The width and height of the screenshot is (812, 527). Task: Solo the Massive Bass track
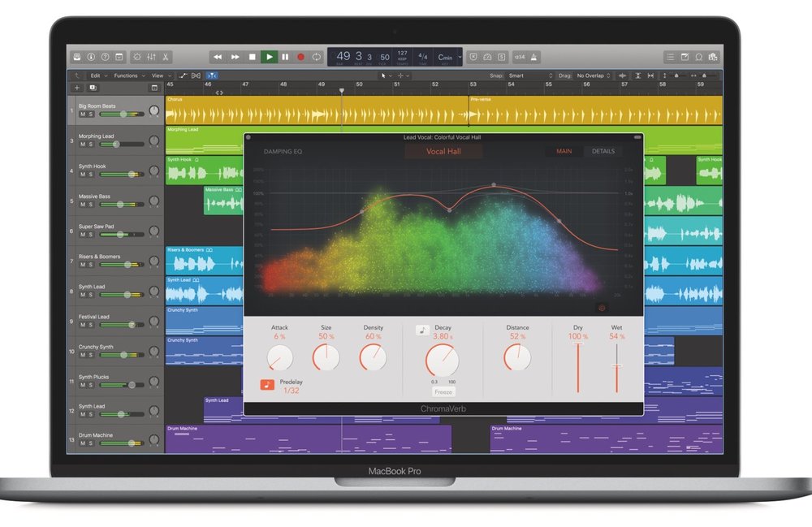point(91,205)
